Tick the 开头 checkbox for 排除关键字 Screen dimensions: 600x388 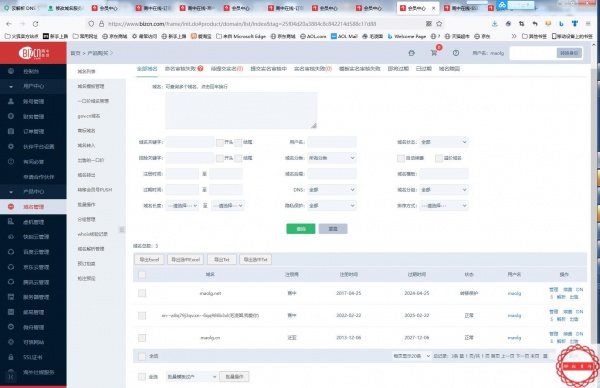[220, 158]
